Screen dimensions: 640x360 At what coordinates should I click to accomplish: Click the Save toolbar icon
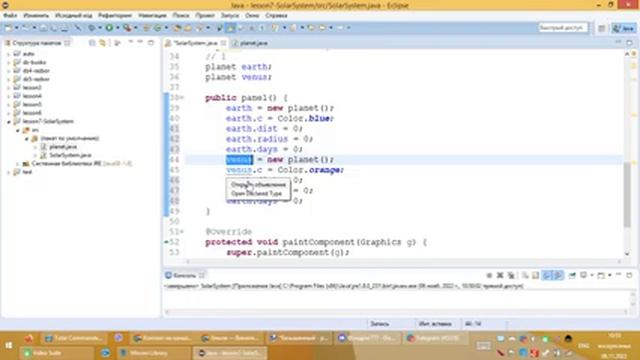[x=44, y=28]
